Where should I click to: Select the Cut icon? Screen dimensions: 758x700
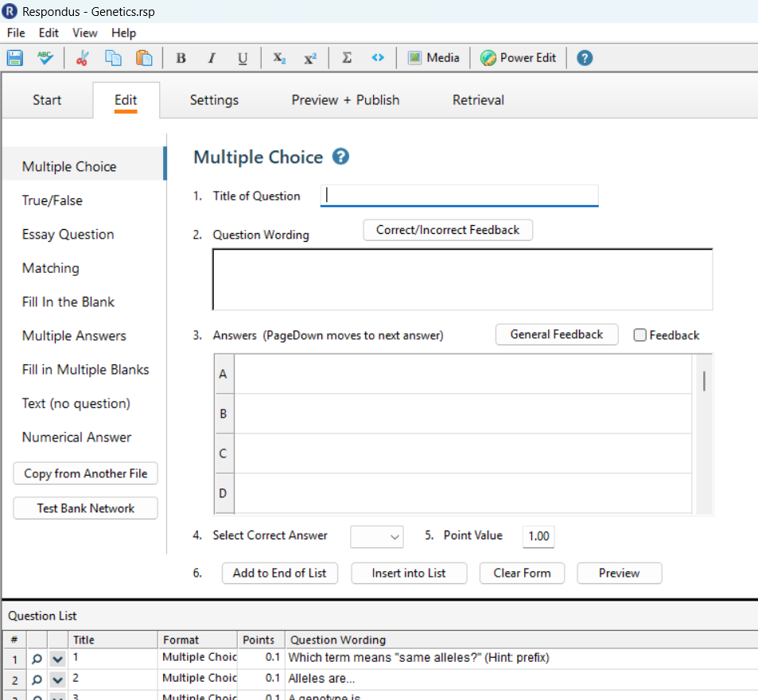pyautogui.click(x=82, y=57)
